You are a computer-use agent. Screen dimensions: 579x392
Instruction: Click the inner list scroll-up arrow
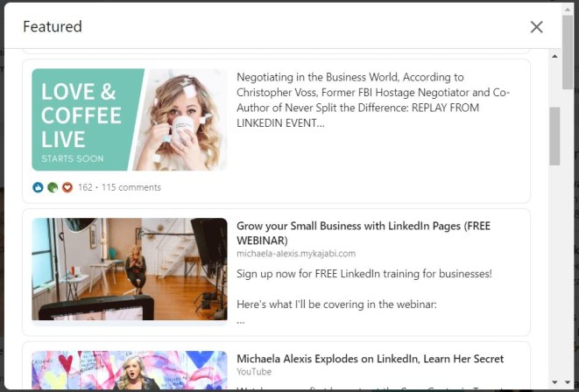pyautogui.click(x=554, y=56)
